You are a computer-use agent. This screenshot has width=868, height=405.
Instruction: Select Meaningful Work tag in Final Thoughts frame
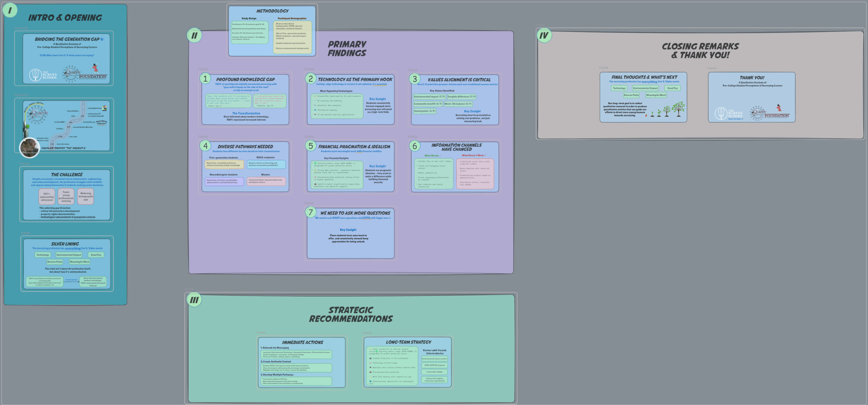click(656, 95)
